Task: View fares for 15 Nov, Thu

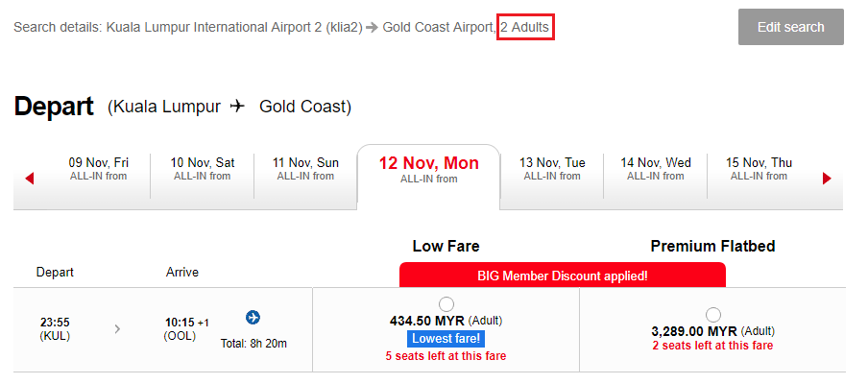Action: [759, 169]
